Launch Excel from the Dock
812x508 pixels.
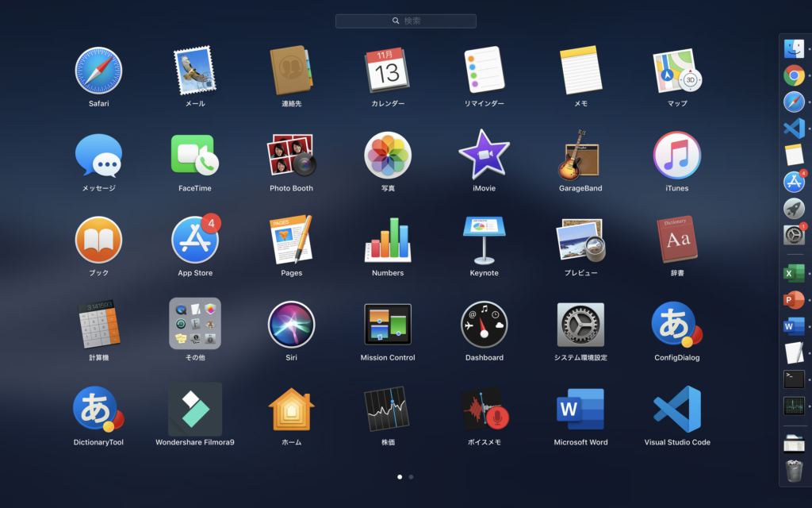point(794,273)
